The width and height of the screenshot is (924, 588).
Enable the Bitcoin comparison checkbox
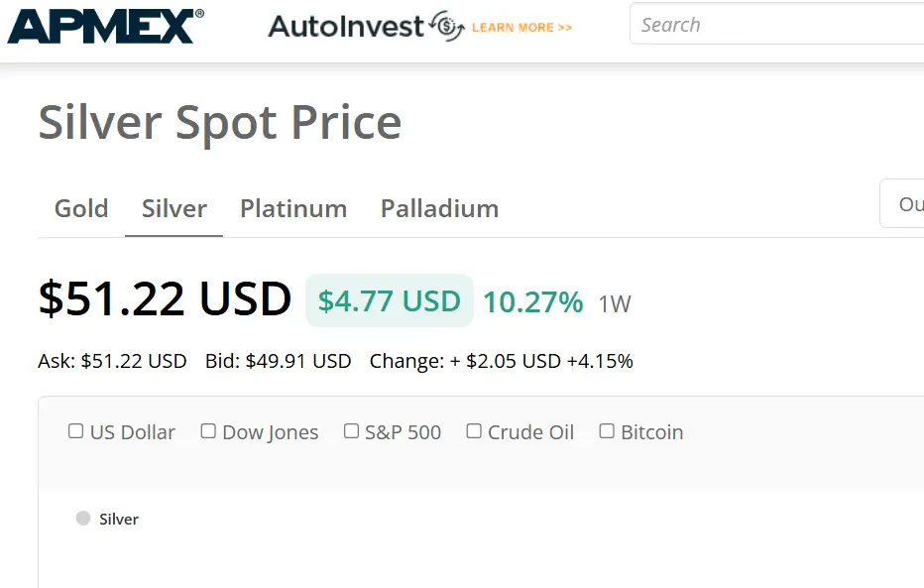click(x=607, y=431)
